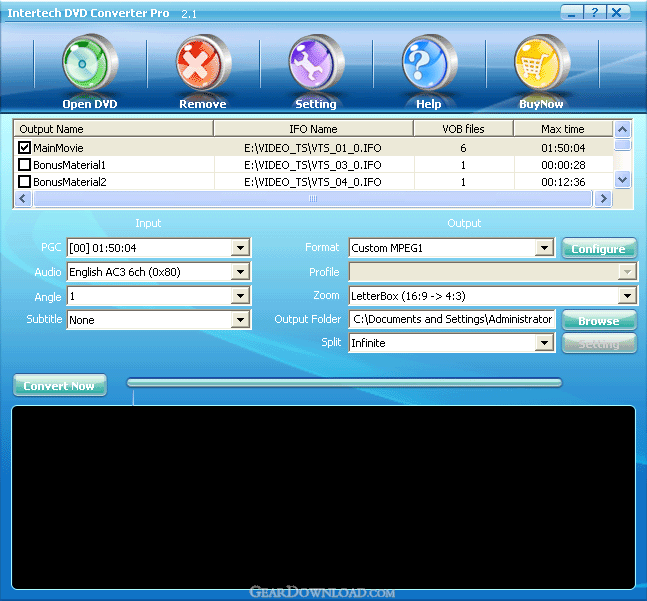
Task: Click the 01:50:04 max time cell
Action: tap(563, 148)
